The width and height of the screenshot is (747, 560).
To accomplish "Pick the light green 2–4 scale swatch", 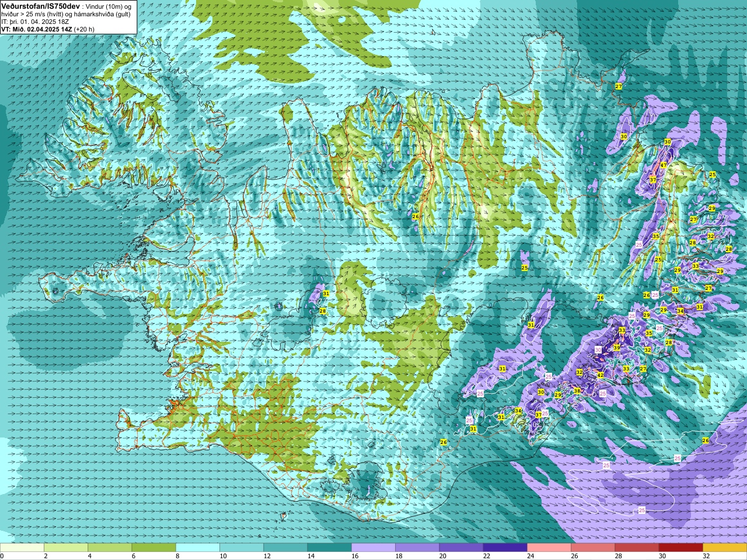I will 66,548.
